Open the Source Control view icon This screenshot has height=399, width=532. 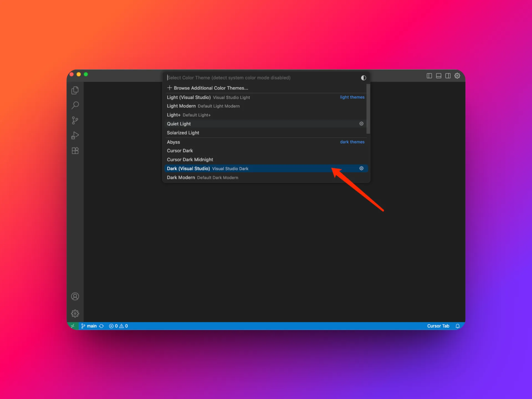click(75, 120)
